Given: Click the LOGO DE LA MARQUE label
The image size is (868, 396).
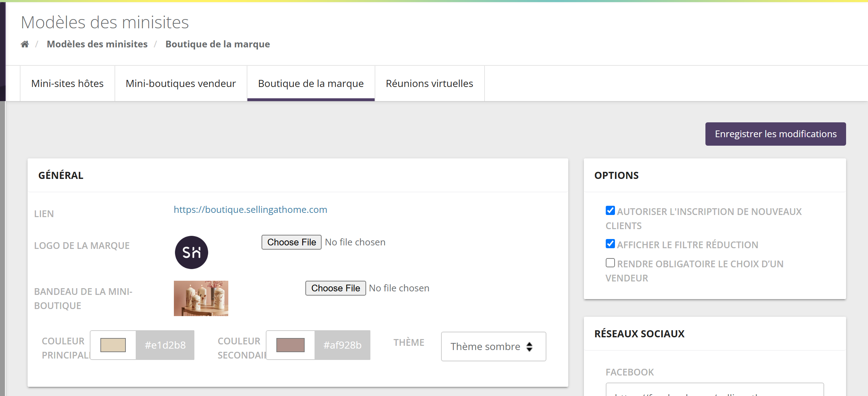Looking at the screenshot, I should click(82, 246).
